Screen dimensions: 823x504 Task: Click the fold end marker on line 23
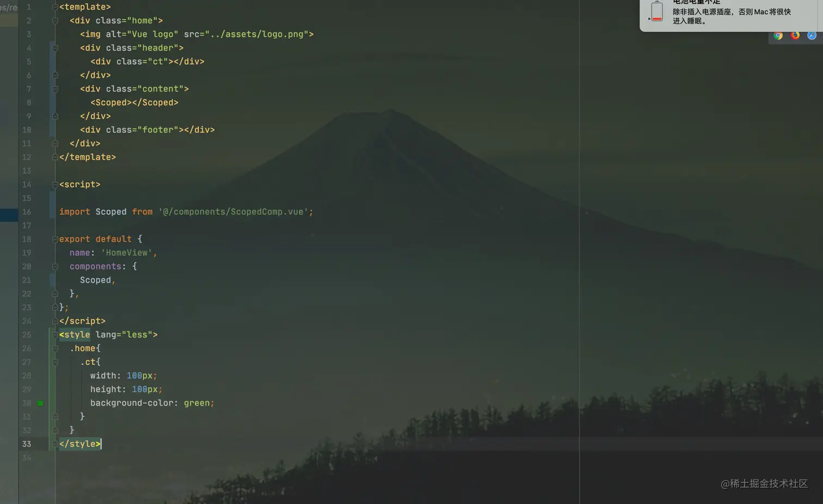(x=55, y=308)
